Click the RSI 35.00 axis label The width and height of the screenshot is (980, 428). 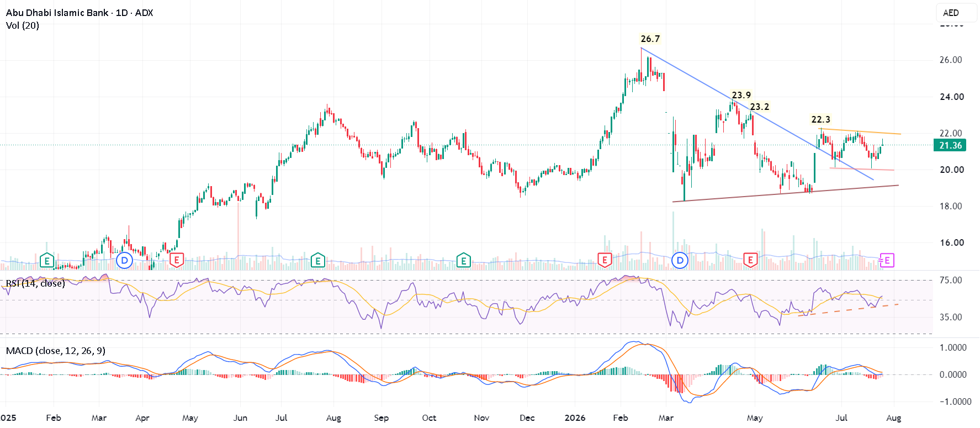pyautogui.click(x=951, y=317)
